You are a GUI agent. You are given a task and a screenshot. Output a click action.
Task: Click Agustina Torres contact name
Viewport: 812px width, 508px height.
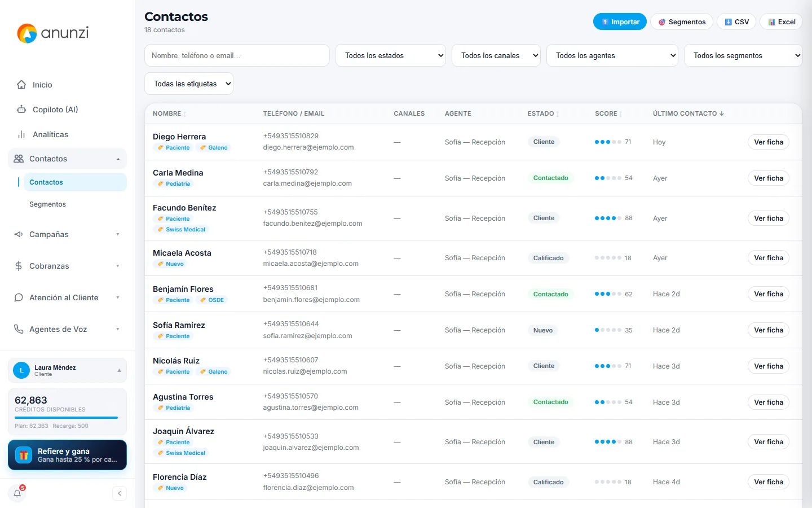click(x=183, y=397)
